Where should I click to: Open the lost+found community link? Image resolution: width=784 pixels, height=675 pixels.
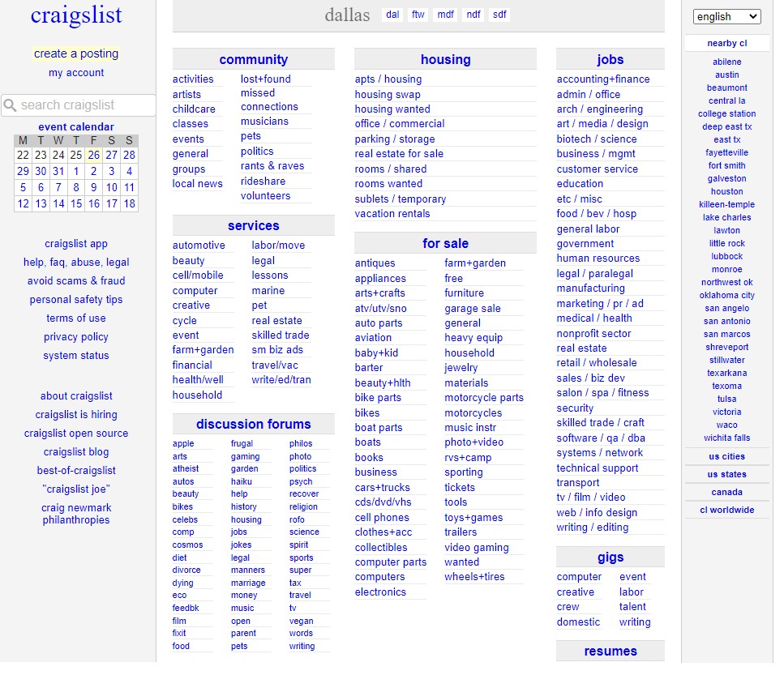pos(265,79)
